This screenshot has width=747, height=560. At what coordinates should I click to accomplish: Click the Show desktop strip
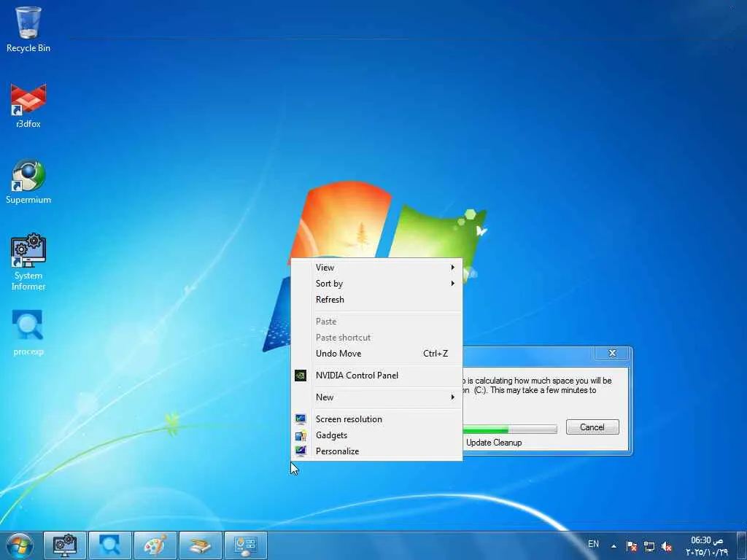pyautogui.click(x=742, y=545)
